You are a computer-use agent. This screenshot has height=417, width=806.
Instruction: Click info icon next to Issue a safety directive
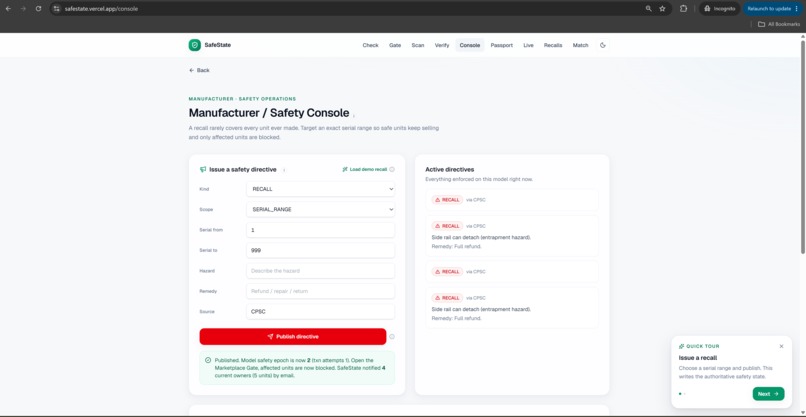point(284,170)
